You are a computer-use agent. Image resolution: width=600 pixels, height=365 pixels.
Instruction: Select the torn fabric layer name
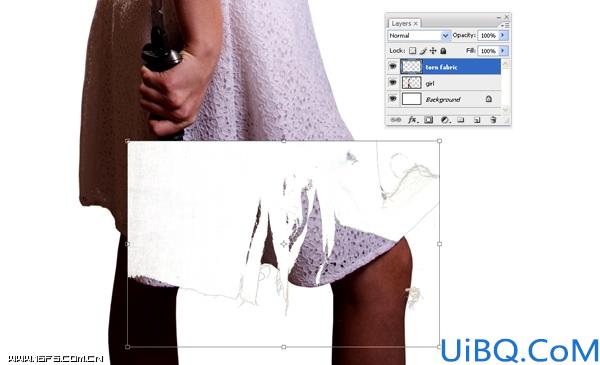coord(441,67)
